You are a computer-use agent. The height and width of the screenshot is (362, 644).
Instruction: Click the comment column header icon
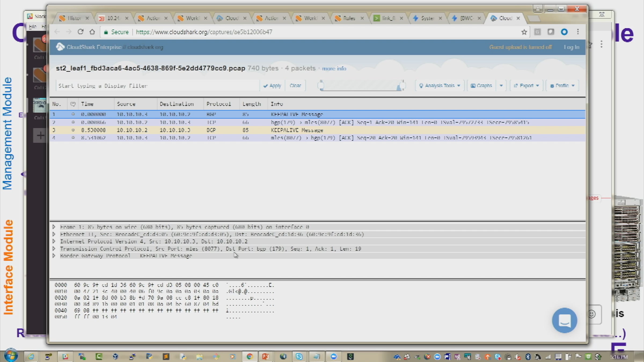click(x=73, y=104)
